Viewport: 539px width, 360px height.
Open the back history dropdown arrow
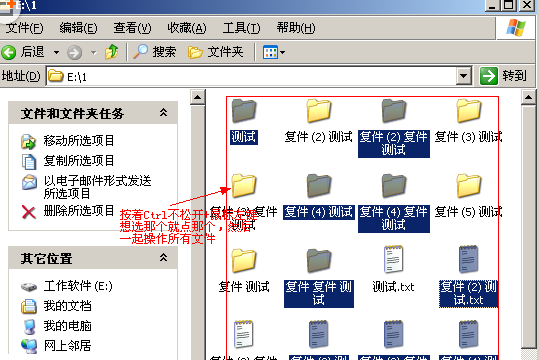(56, 53)
